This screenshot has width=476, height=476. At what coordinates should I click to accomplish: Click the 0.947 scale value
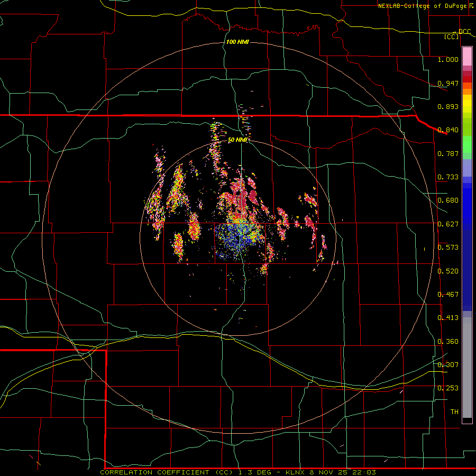pos(448,83)
